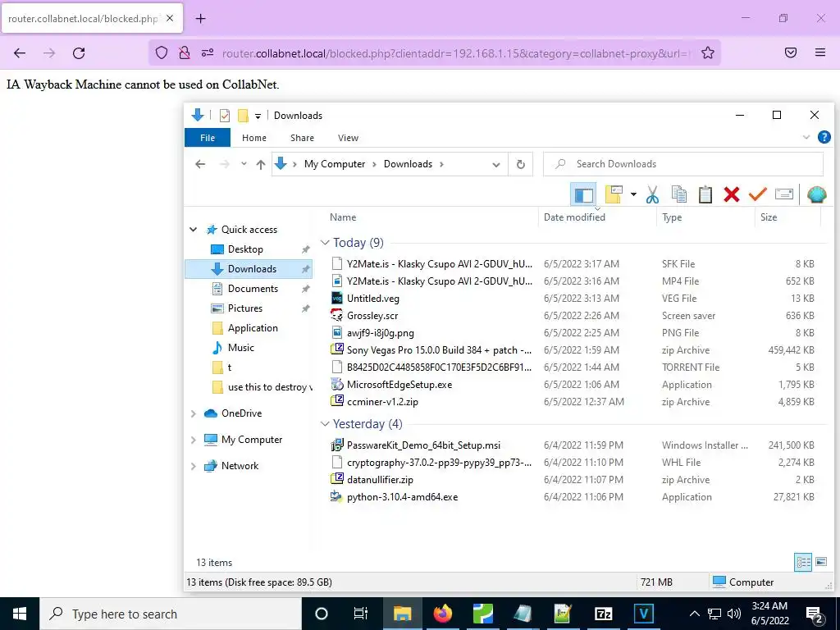Click Firefox back arrow button
Viewport: 840px width, 630px height.
[x=20, y=53]
